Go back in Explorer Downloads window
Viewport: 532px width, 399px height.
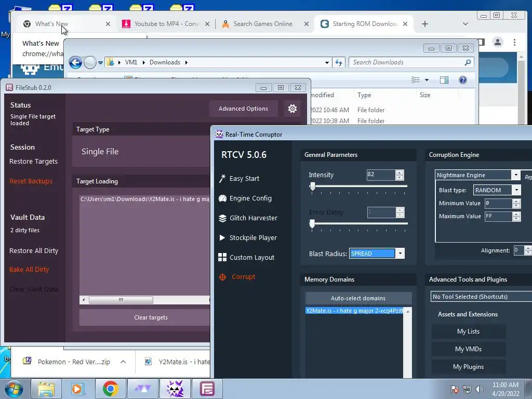(75, 62)
